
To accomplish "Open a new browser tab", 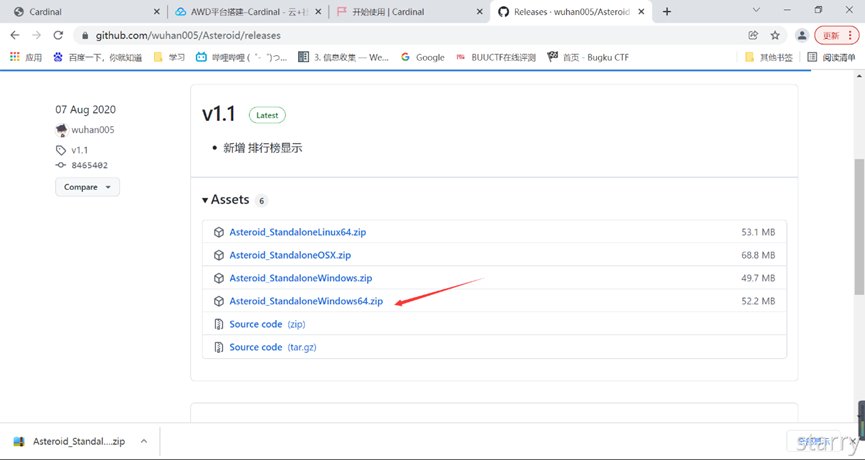I will coord(667,12).
